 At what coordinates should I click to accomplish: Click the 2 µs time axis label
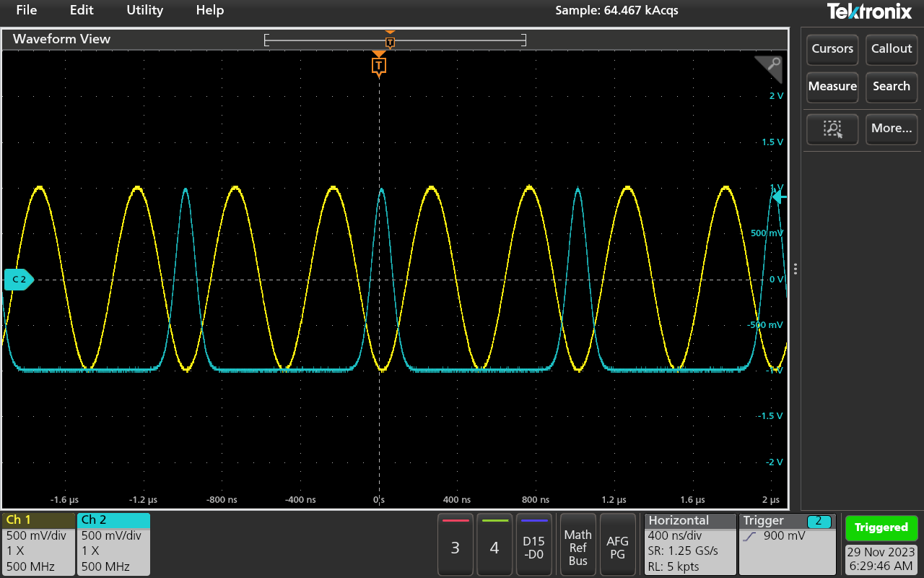[771, 500]
